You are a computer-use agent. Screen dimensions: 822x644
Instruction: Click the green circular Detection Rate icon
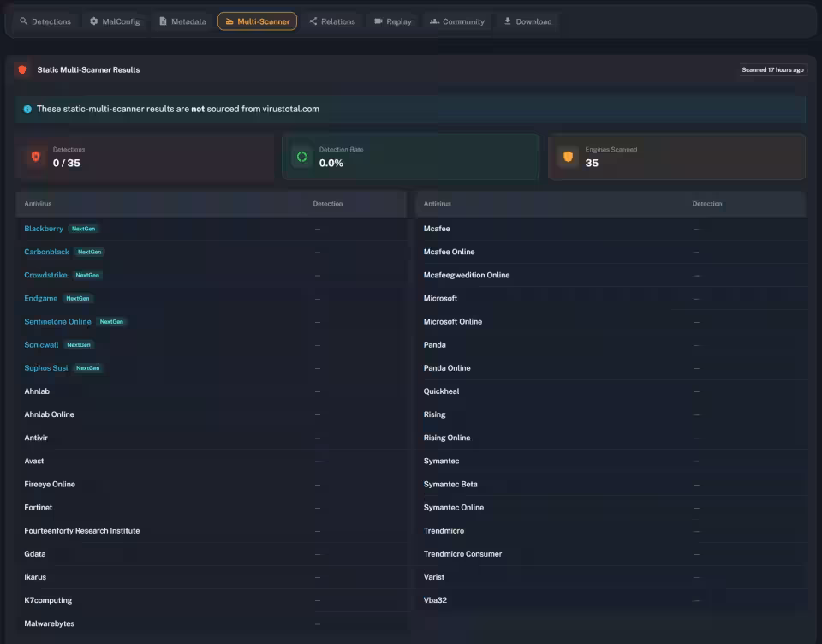click(302, 157)
